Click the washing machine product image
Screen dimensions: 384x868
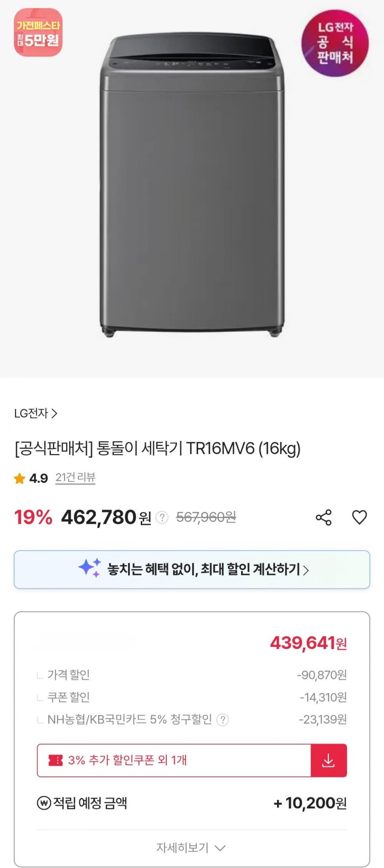[x=192, y=187]
